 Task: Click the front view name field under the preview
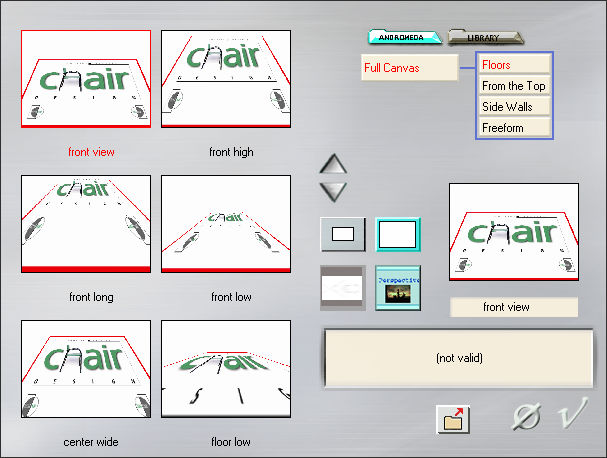(x=514, y=307)
